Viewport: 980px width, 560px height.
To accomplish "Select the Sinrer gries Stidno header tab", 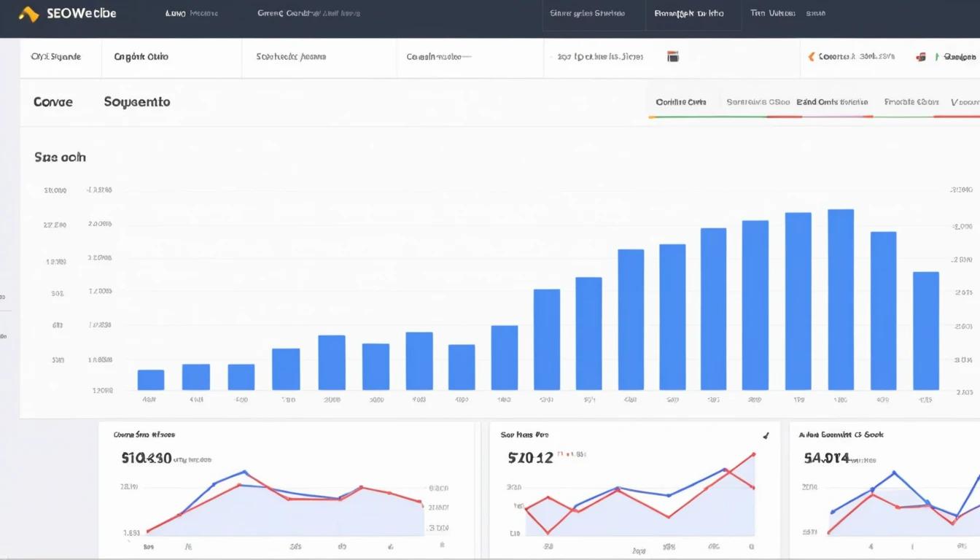I will tap(587, 13).
